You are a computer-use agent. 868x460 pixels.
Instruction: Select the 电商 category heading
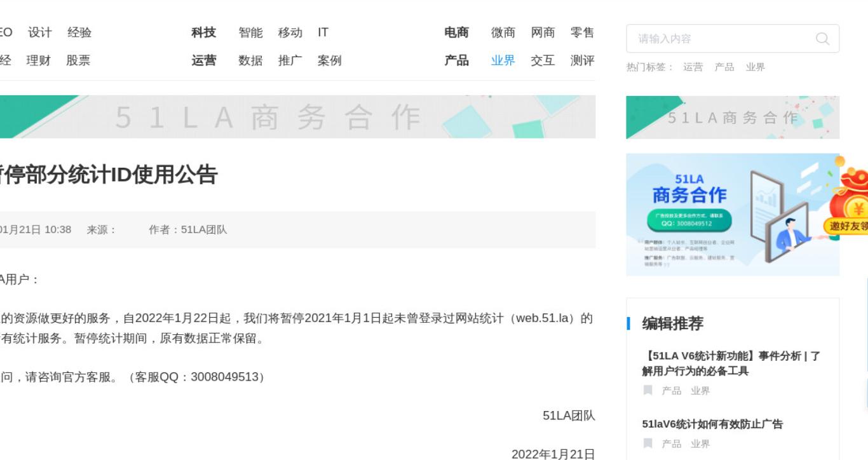pyautogui.click(x=456, y=32)
